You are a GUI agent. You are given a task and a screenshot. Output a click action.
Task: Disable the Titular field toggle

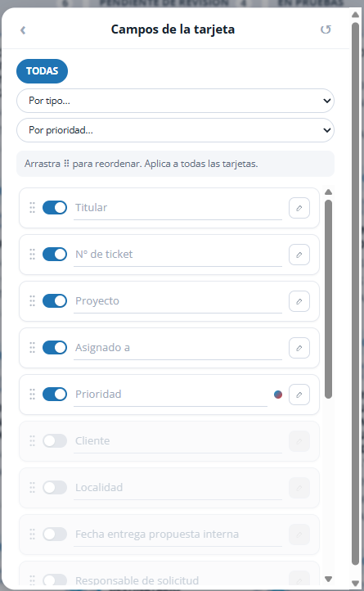[55, 208]
